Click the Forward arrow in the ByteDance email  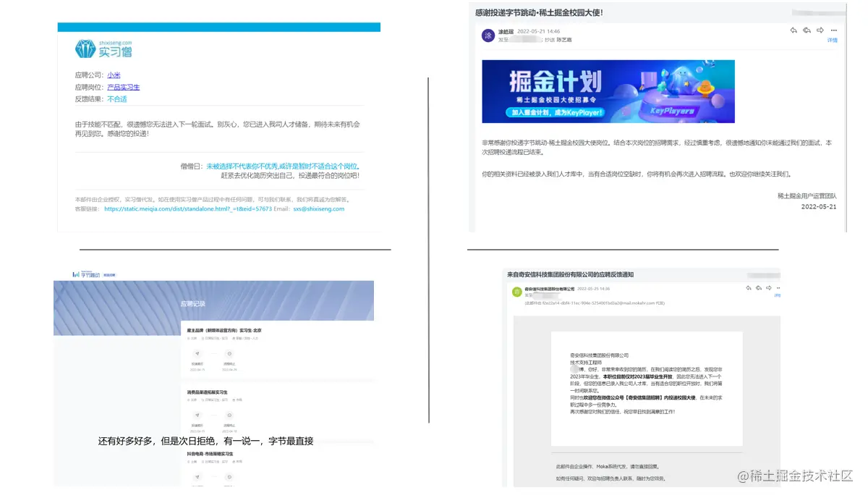pos(820,30)
